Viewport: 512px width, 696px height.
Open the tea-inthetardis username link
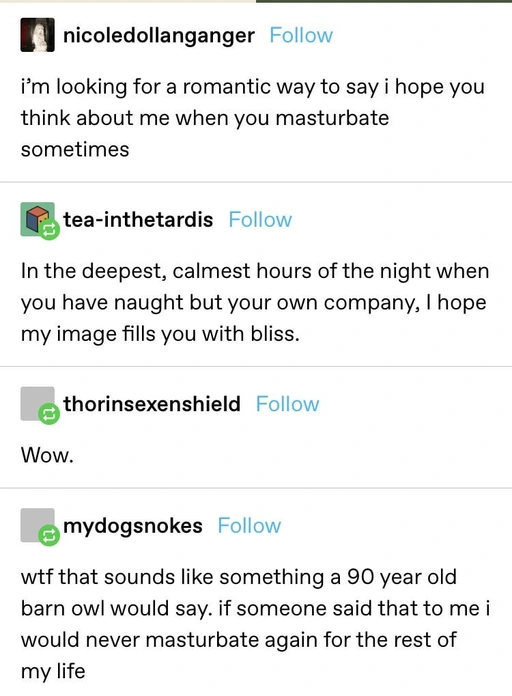click(x=138, y=220)
